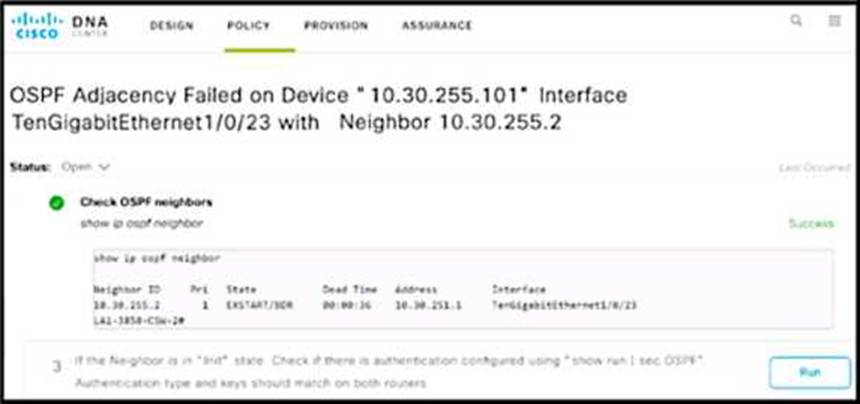Click the OSPF Adjacency Failed issue title
860x404 pixels.
pos(319,109)
